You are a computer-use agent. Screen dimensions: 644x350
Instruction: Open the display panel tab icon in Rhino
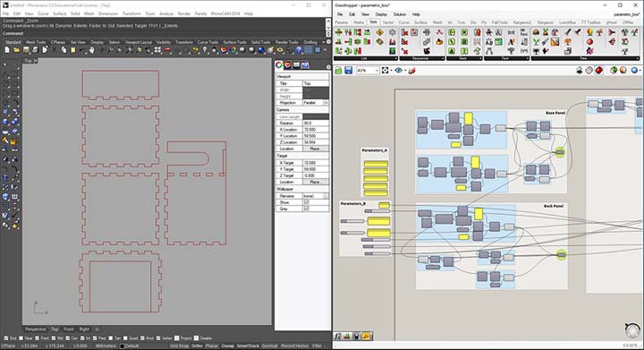(x=297, y=65)
